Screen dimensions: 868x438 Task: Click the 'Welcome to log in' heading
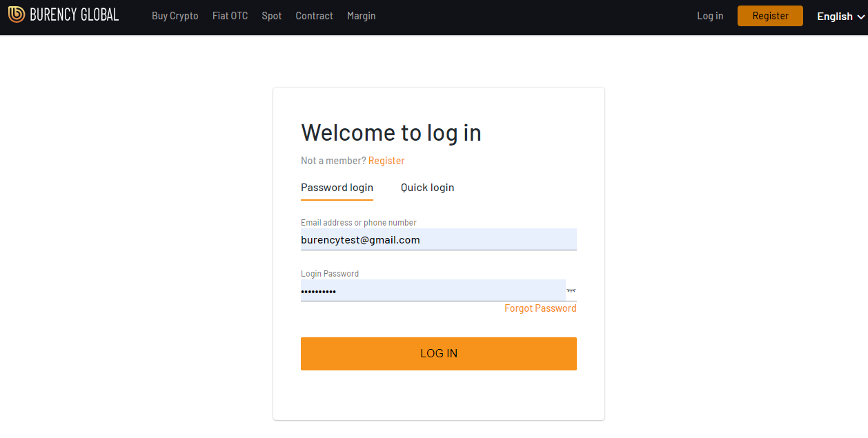click(391, 132)
